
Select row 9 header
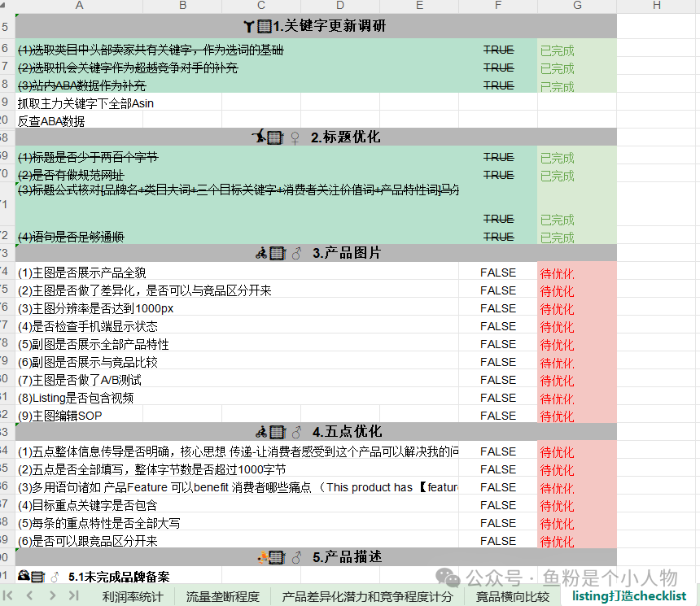coord(6,102)
